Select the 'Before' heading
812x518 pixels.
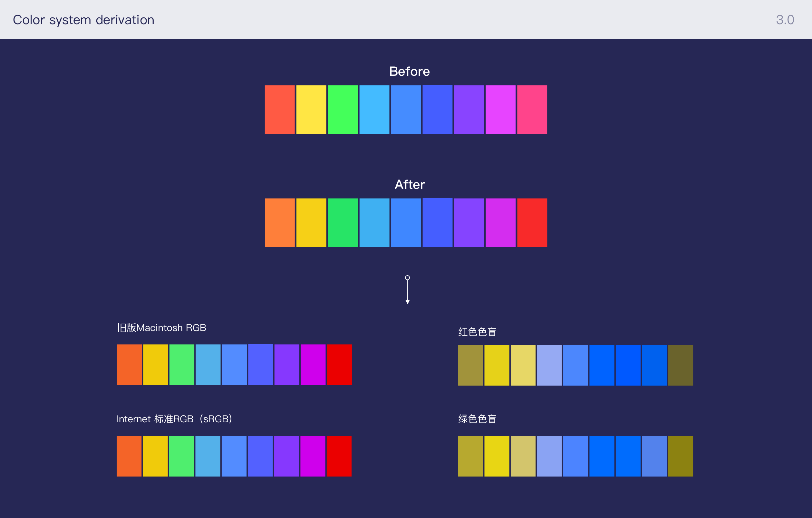point(409,72)
